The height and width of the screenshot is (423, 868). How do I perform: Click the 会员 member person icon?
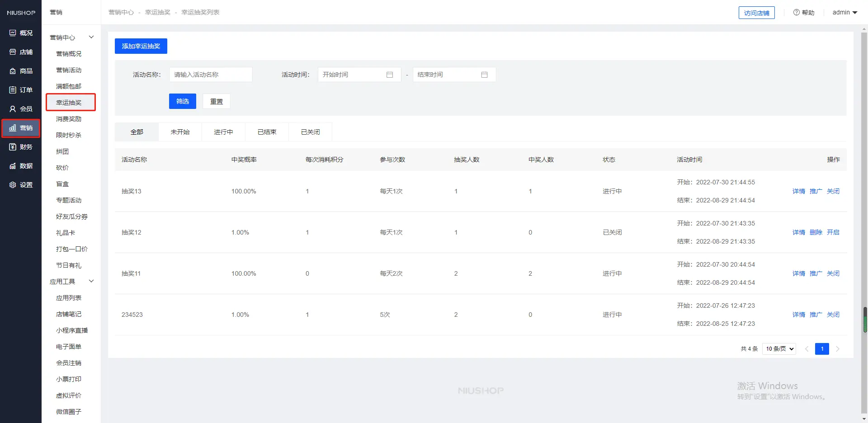tap(13, 109)
